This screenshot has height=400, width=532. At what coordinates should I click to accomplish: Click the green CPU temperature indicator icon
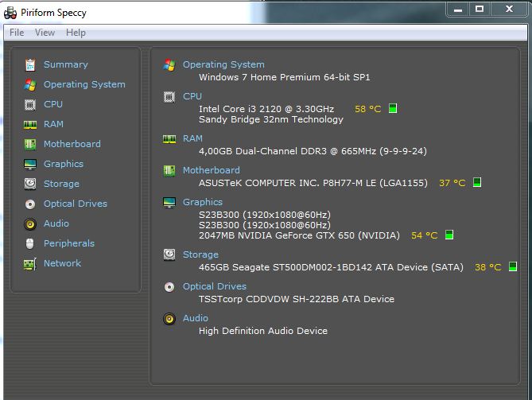pos(393,109)
